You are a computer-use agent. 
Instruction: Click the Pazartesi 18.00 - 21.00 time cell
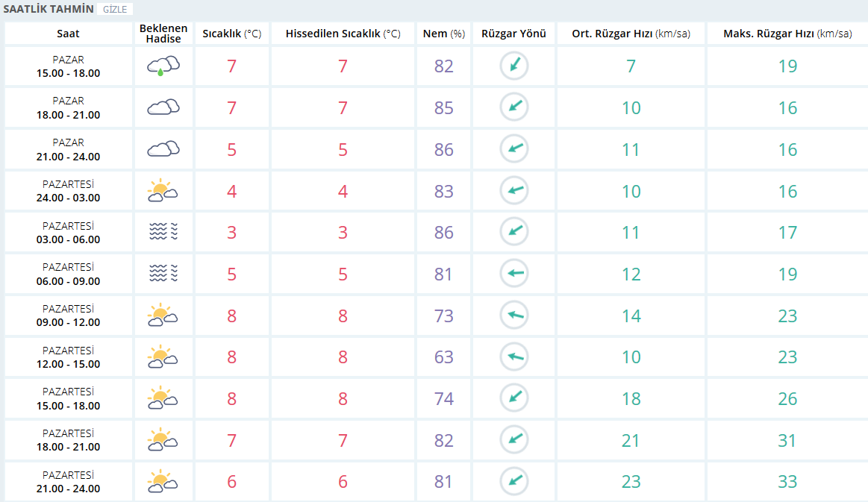coord(68,440)
